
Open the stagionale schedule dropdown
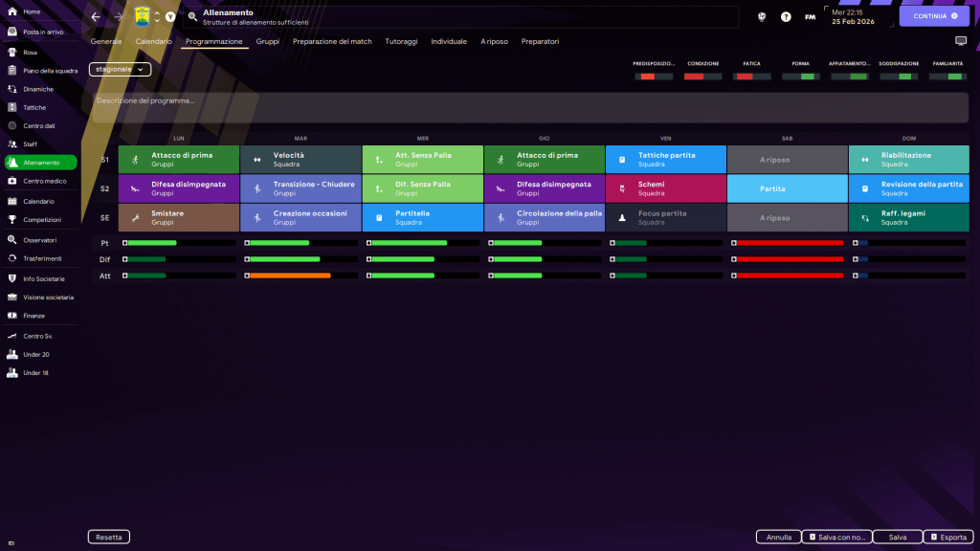120,70
